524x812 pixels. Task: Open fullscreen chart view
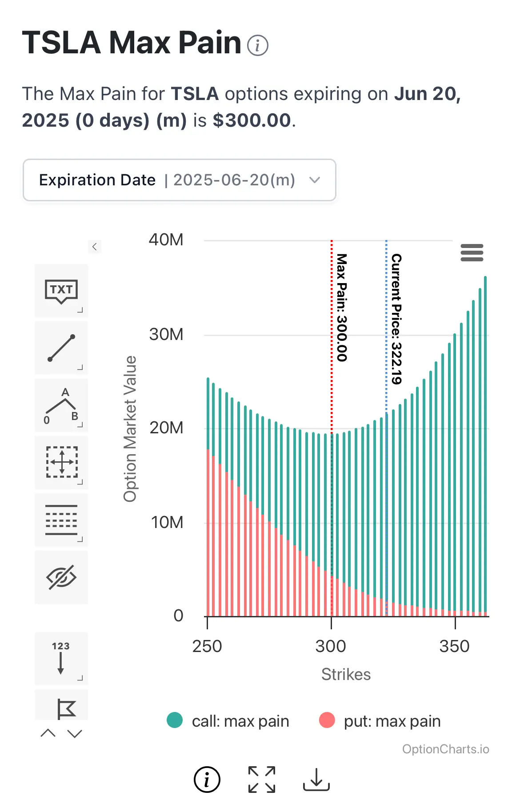(x=262, y=780)
